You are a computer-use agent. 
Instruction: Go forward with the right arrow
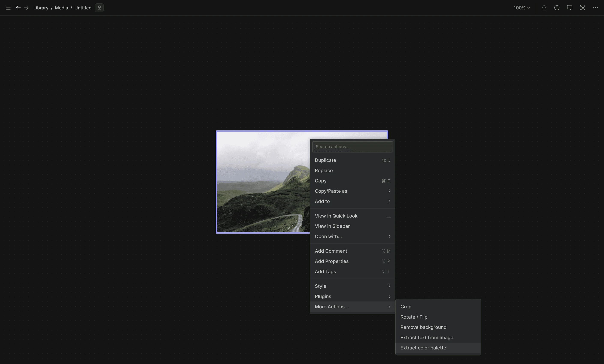click(x=26, y=8)
